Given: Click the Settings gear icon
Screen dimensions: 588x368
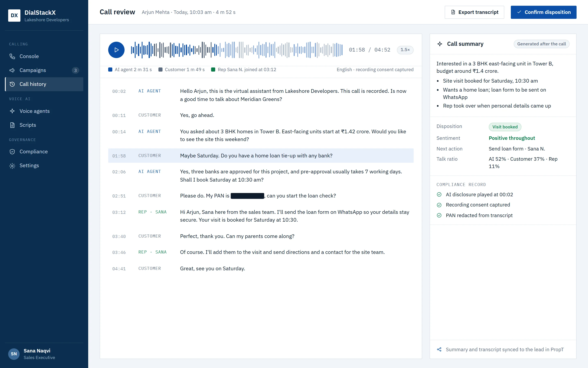Looking at the screenshot, I should 12,166.
